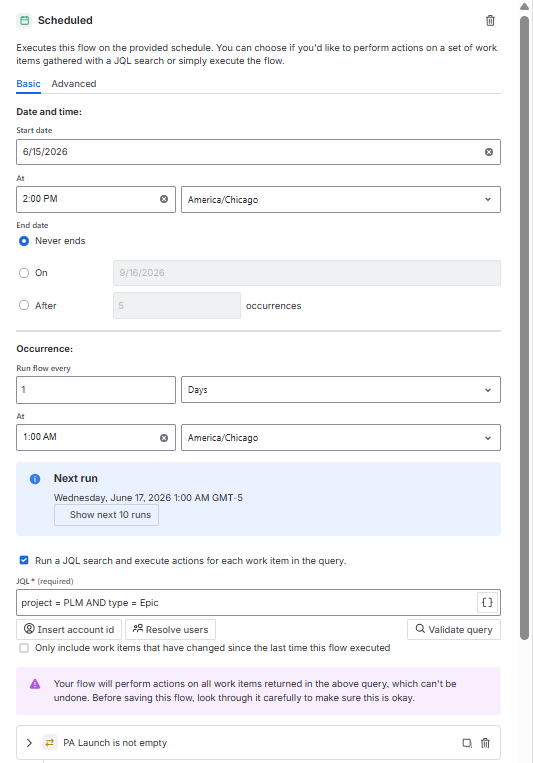Duplicate the PA Launch condition
Screen dimensions: 533x763
click(x=467, y=743)
